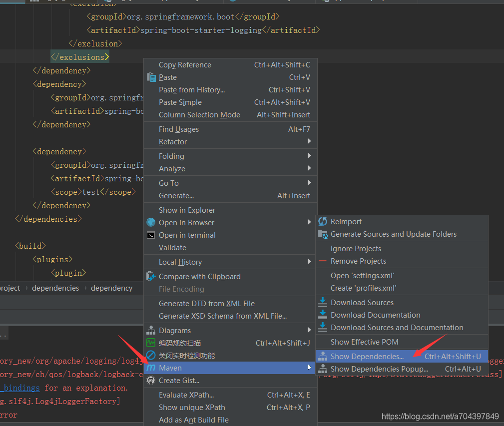Choose Generate DTD from XML File

(230, 304)
